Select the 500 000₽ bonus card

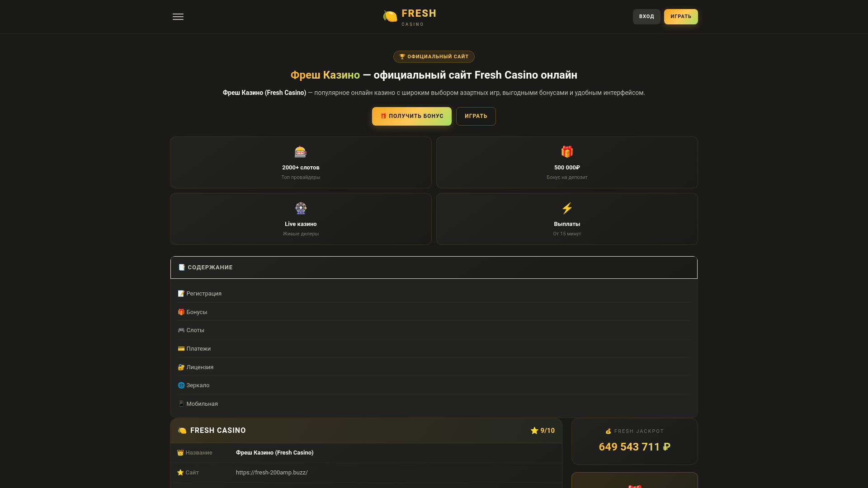click(567, 163)
